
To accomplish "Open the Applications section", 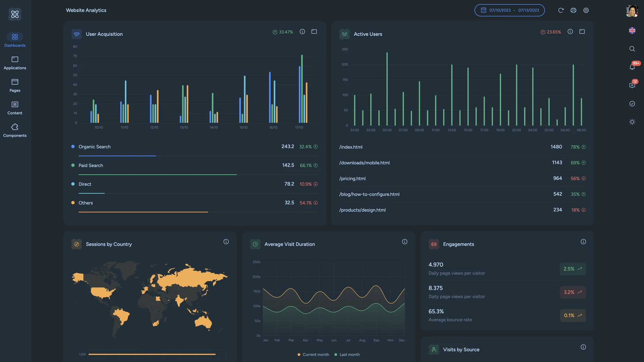I will [x=15, y=63].
